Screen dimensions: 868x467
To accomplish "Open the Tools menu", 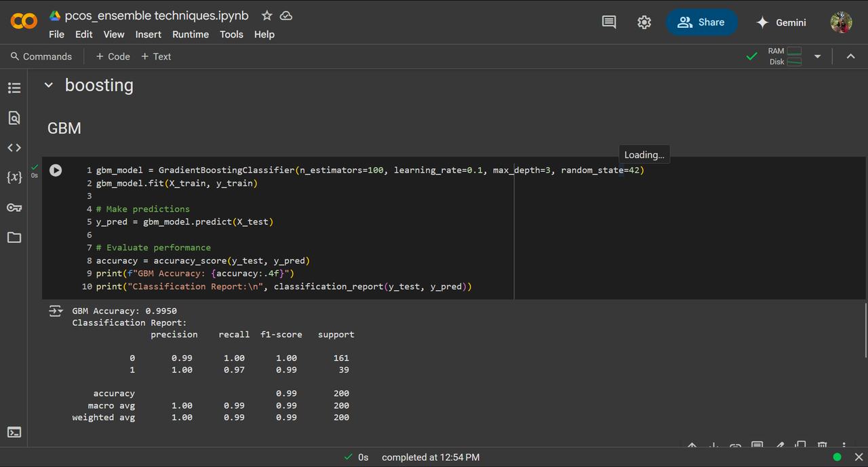I will coord(231,35).
